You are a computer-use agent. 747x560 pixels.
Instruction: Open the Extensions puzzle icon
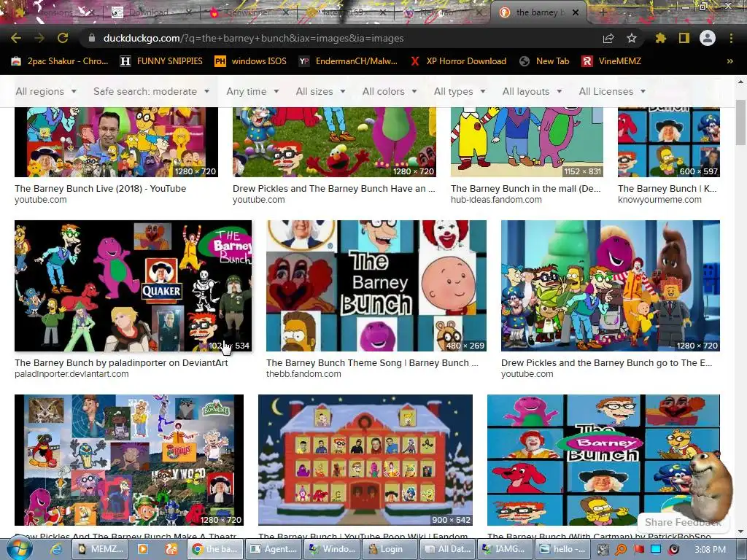[x=661, y=38]
